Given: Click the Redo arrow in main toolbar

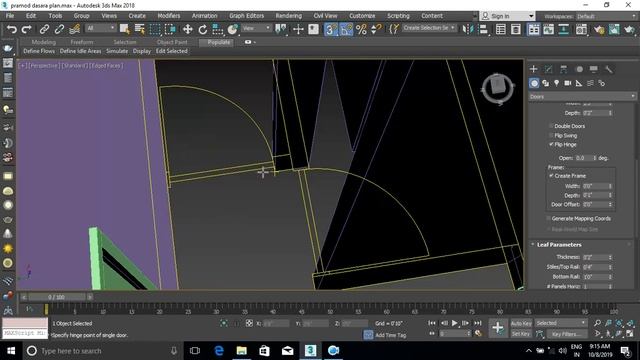Looking at the screenshot, I should [x=27, y=29].
